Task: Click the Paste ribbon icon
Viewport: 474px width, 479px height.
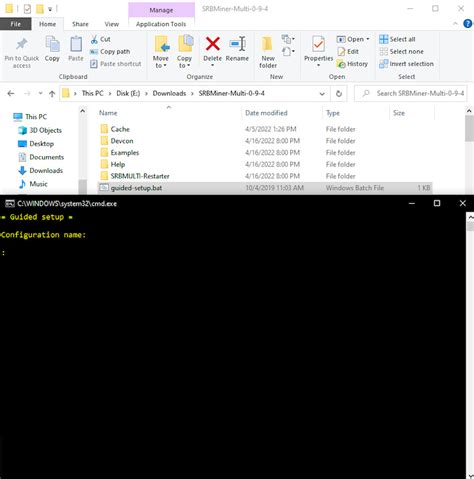Action: point(76,45)
